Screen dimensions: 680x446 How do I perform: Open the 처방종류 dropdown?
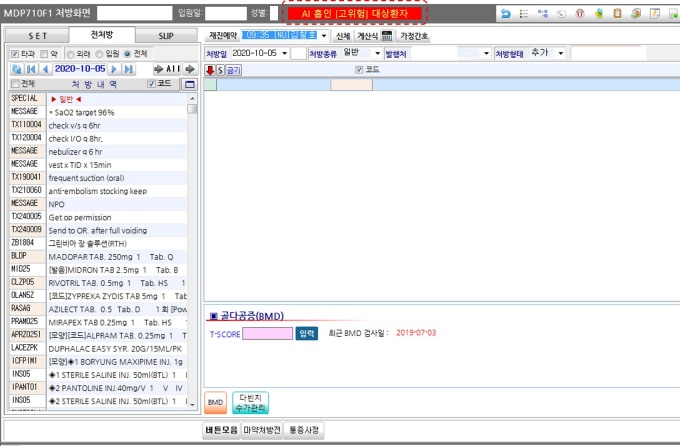[x=377, y=52]
